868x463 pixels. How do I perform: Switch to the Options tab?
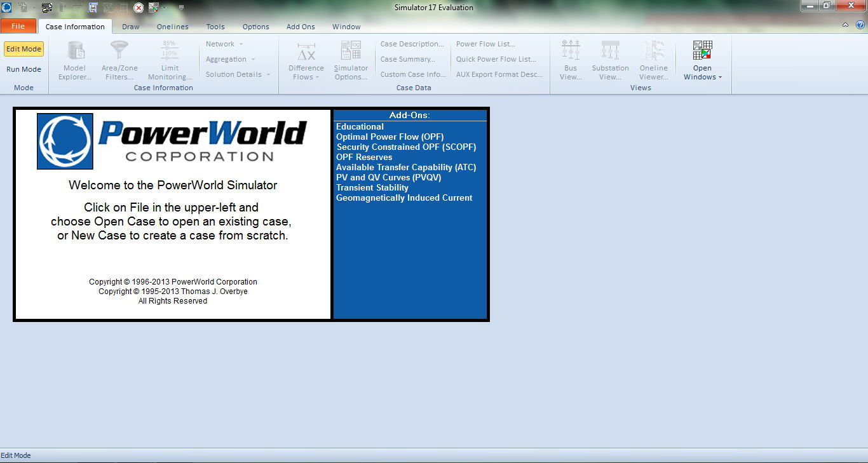pos(255,27)
